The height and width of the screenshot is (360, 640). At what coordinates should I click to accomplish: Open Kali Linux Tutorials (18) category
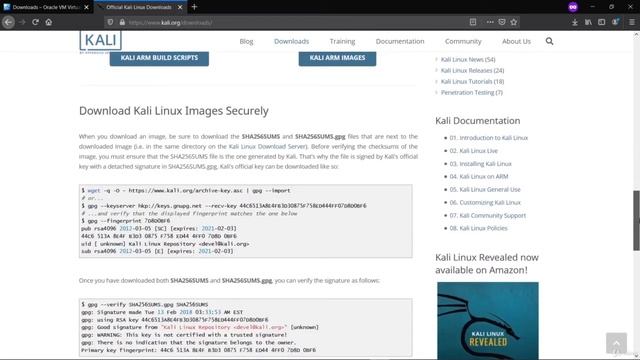(x=473, y=82)
